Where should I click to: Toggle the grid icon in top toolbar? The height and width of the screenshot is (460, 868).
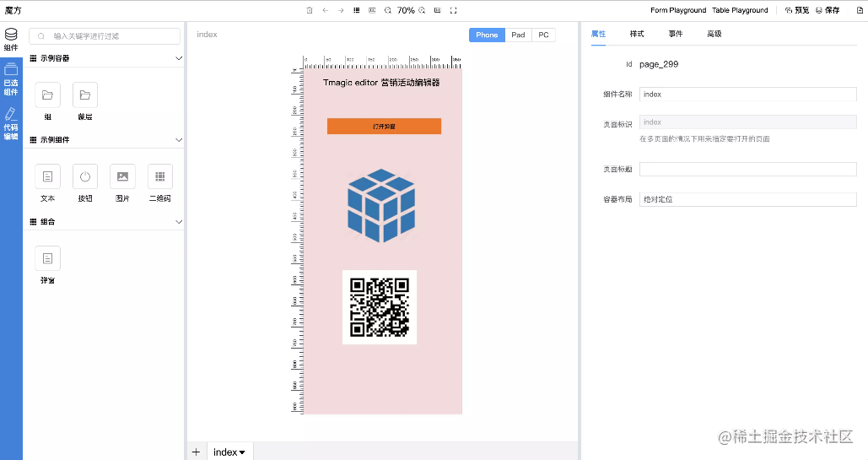(357, 10)
